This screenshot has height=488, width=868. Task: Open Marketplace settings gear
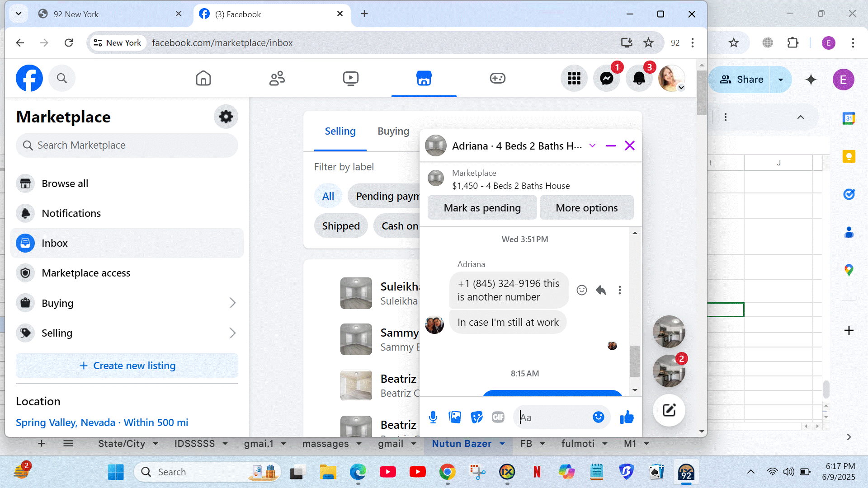pyautogui.click(x=226, y=117)
